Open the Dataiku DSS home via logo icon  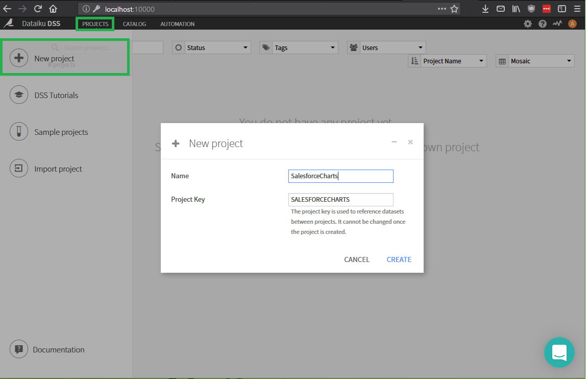point(8,23)
